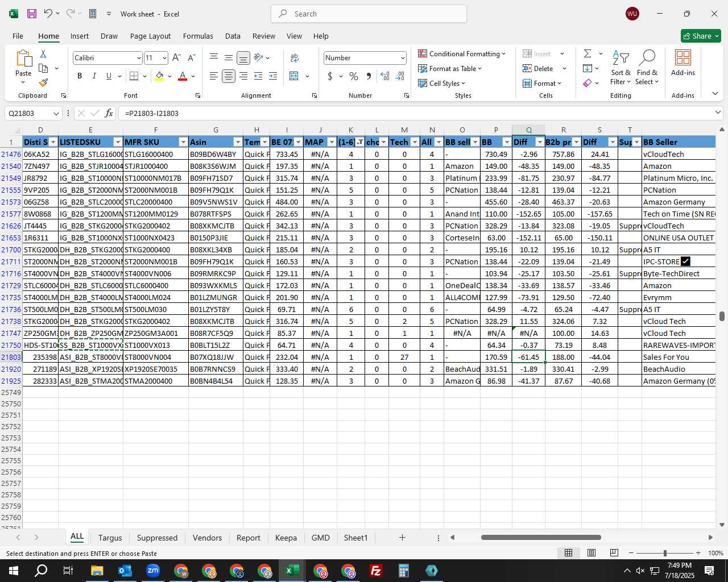Image resolution: width=728 pixels, height=582 pixels.
Task: Open Outlook from the taskbar
Action: pyautogui.click(x=125, y=571)
